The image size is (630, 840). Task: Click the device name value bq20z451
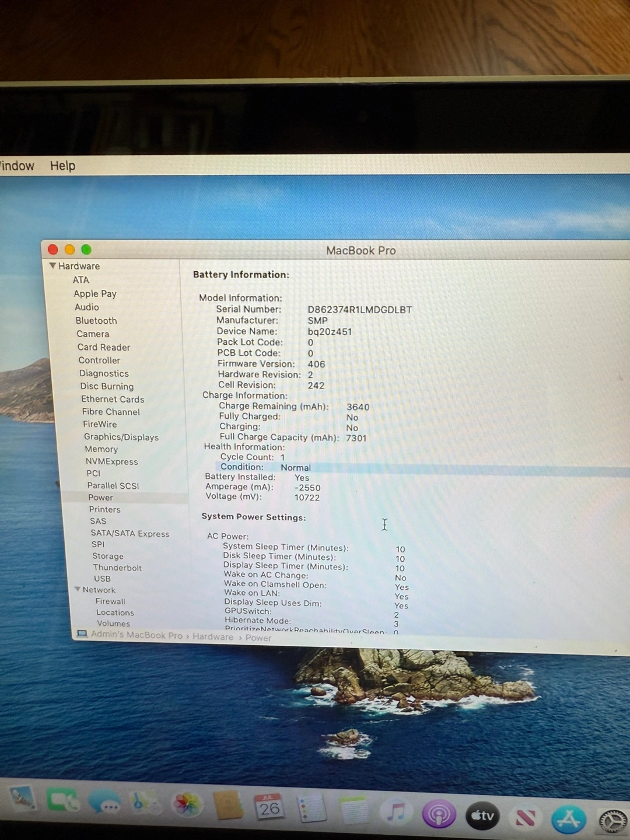330,331
